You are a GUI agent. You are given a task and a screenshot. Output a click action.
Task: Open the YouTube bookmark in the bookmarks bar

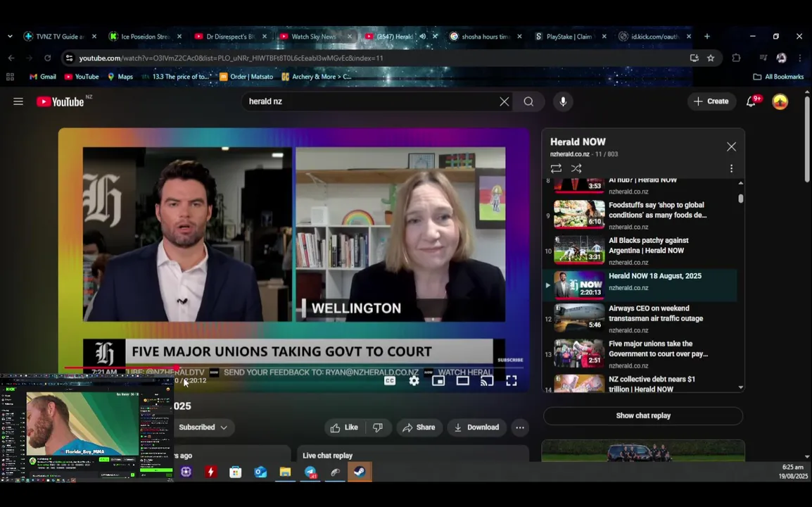pos(82,77)
